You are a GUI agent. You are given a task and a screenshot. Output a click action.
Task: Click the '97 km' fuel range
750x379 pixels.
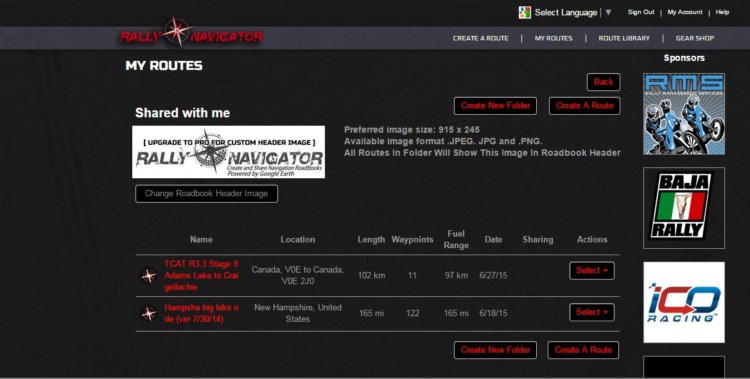[456, 276]
